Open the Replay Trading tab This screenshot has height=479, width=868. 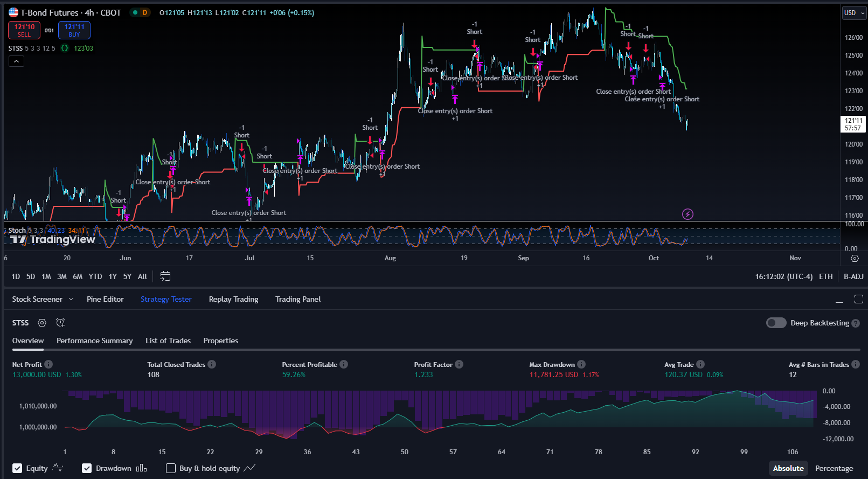[233, 299]
